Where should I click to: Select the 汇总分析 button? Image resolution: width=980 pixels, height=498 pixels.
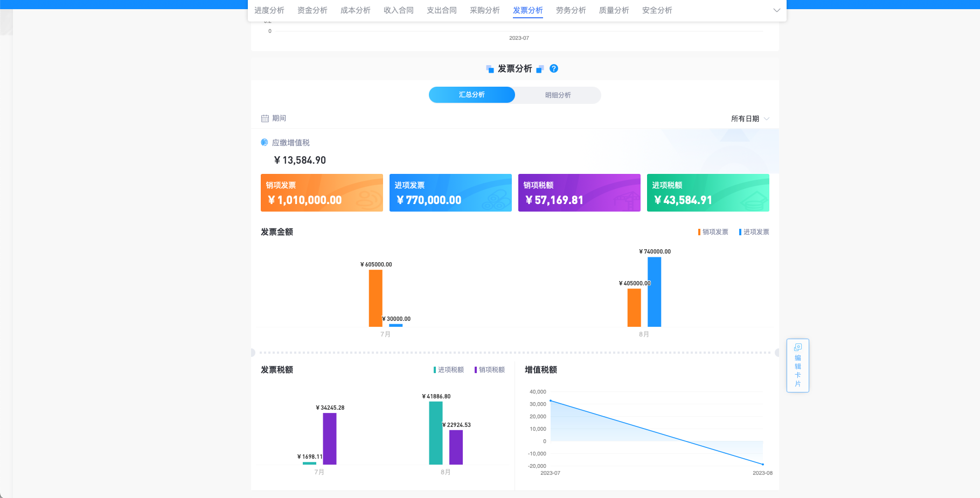pyautogui.click(x=471, y=95)
